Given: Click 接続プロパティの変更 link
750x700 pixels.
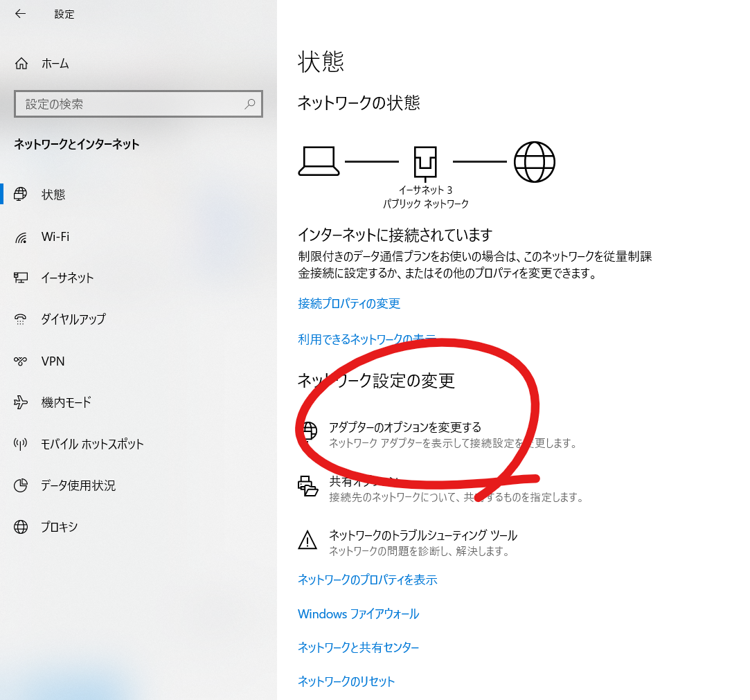Looking at the screenshot, I should [349, 303].
